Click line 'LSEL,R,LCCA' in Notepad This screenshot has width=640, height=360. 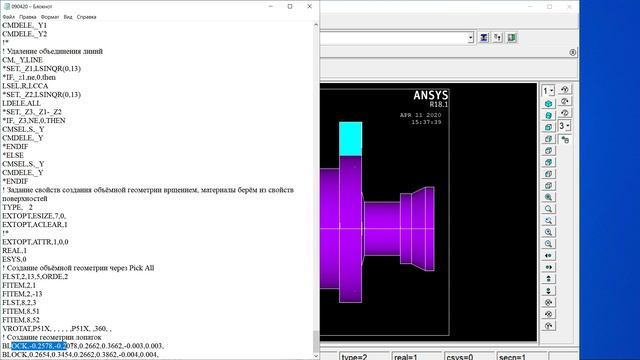pyautogui.click(x=25, y=86)
